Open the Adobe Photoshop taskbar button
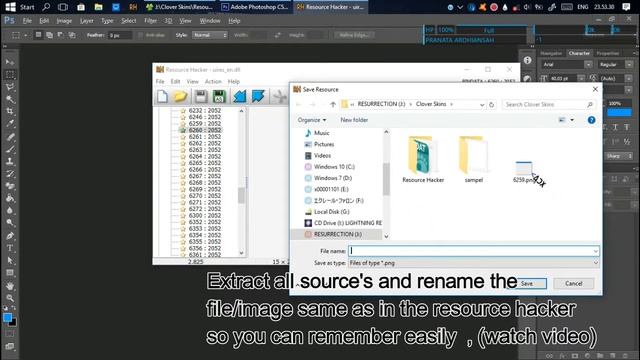Screen dimensions: 640x360 point(255,7)
